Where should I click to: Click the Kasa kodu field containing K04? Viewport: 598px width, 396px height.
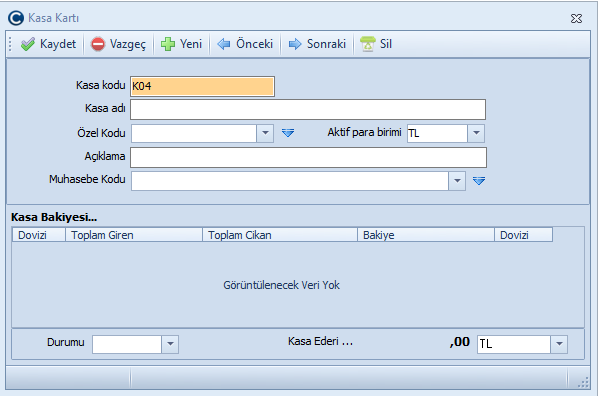(202, 86)
